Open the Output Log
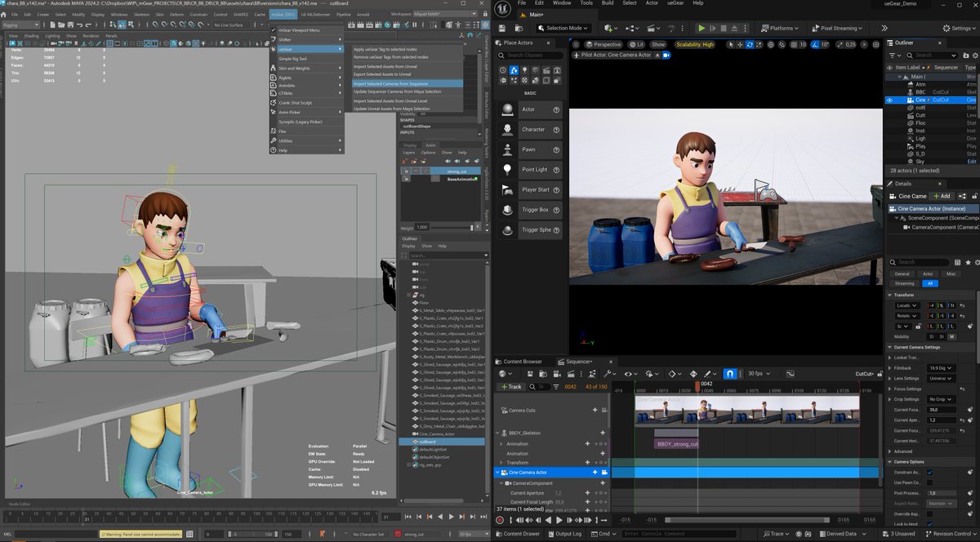 [x=563, y=534]
